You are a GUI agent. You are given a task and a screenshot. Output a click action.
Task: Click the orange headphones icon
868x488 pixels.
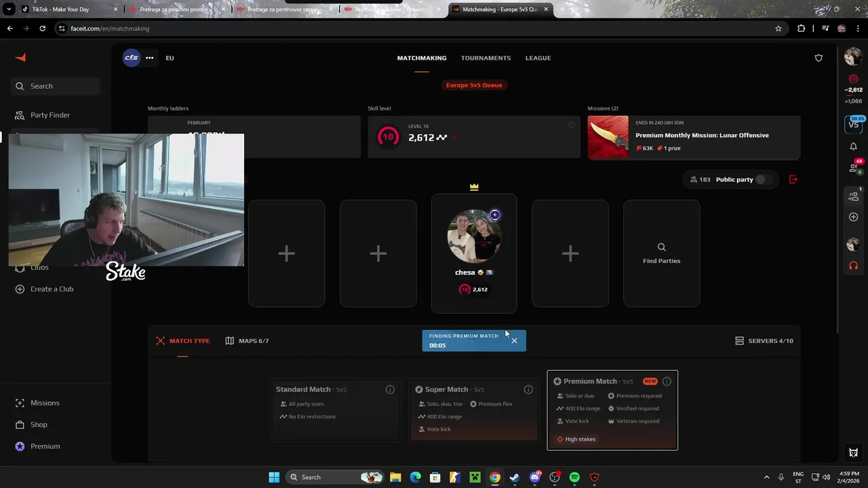[x=853, y=266]
